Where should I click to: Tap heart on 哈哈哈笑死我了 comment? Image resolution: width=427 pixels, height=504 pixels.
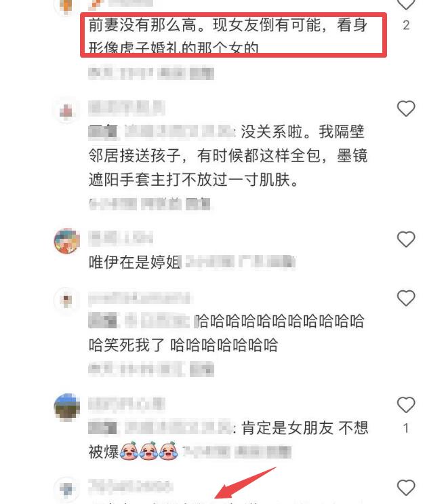[x=406, y=298]
